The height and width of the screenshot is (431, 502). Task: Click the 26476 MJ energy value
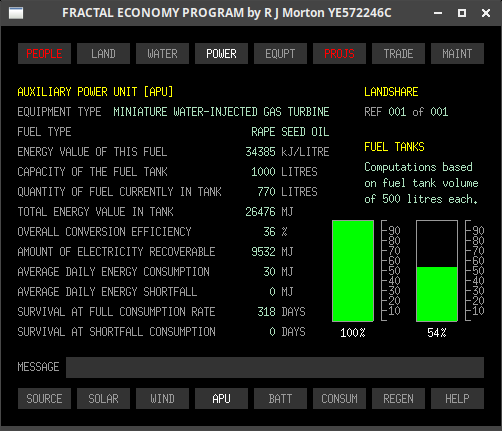click(269, 212)
